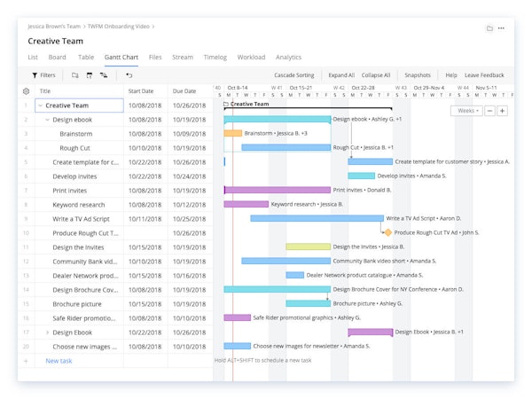Zoom out timeline with minus button
This screenshot has height=399, width=532.
tap(490, 111)
